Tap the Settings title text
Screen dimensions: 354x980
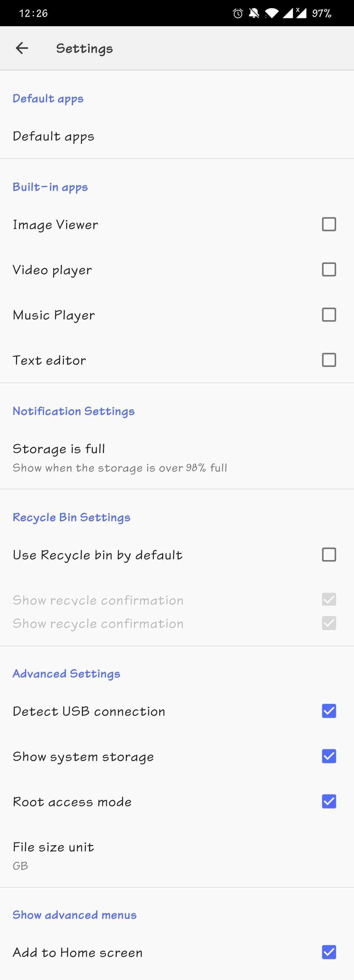pyautogui.click(x=85, y=49)
